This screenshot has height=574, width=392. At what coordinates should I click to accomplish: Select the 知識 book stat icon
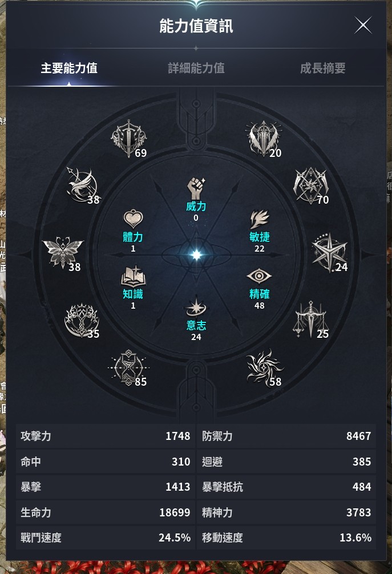133,276
